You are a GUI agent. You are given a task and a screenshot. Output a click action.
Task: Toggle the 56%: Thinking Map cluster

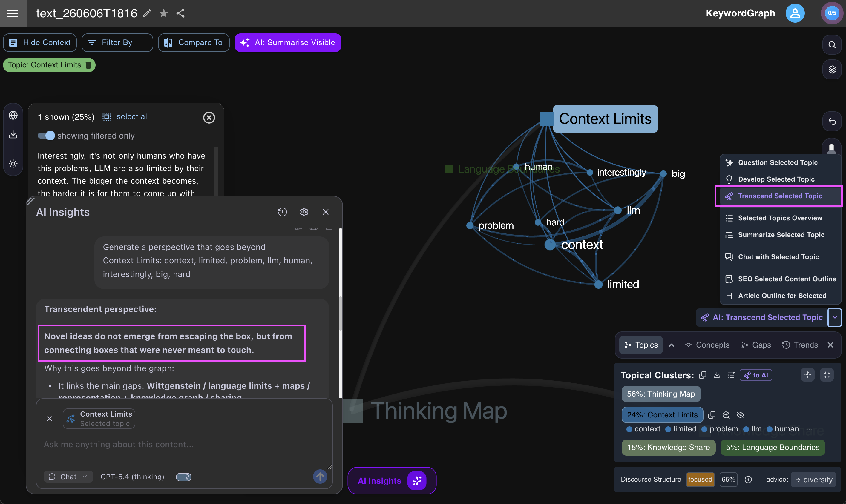tap(661, 394)
